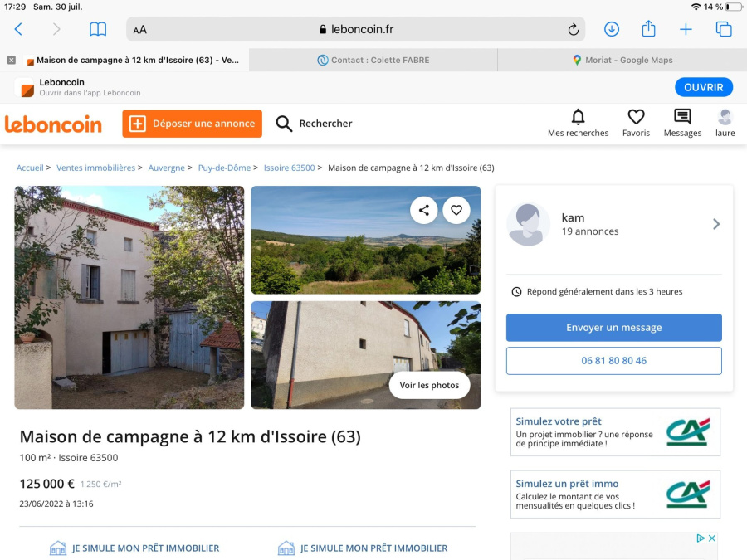Show the Safari tab overview
This screenshot has width=747, height=560.
click(x=724, y=30)
